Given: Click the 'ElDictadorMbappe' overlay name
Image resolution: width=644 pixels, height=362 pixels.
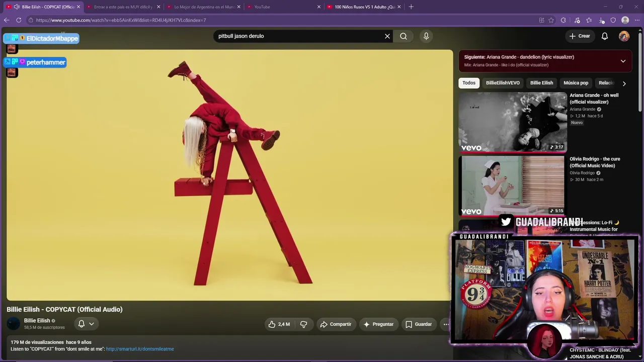Looking at the screenshot, I should (52, 39).
